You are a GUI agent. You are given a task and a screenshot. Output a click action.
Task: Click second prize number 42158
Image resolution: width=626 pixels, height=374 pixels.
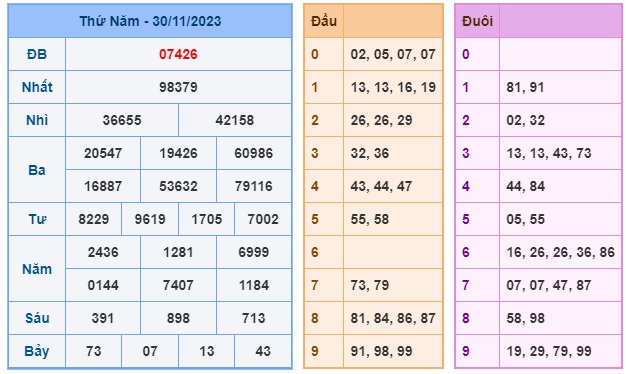click(x=235, y=120)
